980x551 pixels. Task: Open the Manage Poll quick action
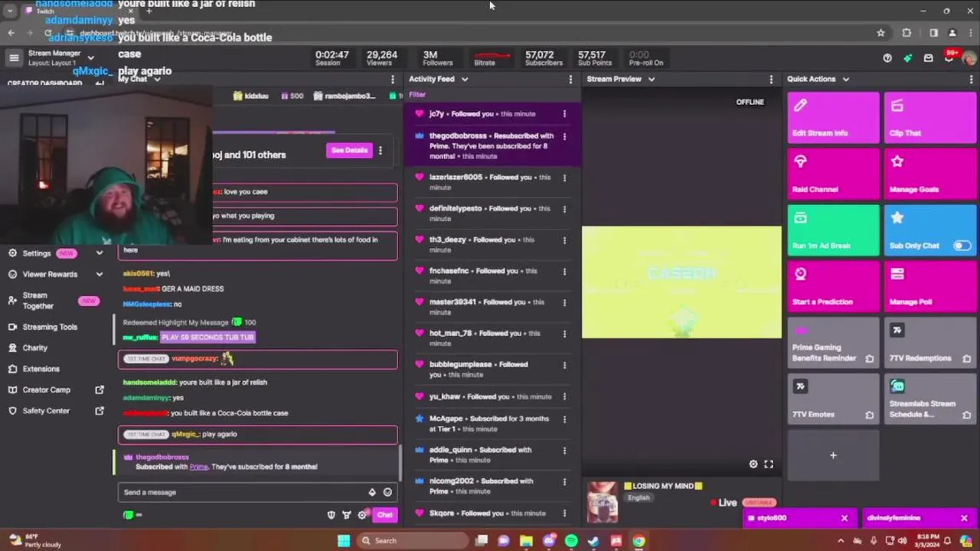coord(930,286)
